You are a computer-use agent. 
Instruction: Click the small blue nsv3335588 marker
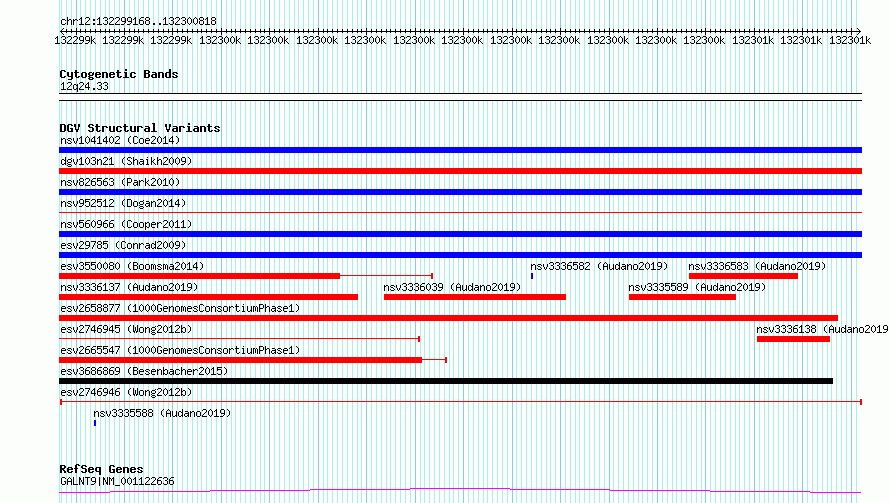click(x=95, y=423)
